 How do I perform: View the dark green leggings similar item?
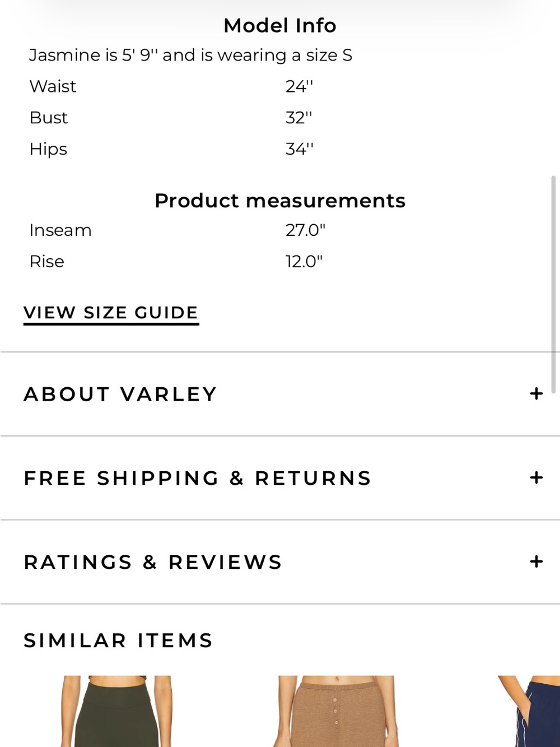pyautogui.click(x=116, y=711)
